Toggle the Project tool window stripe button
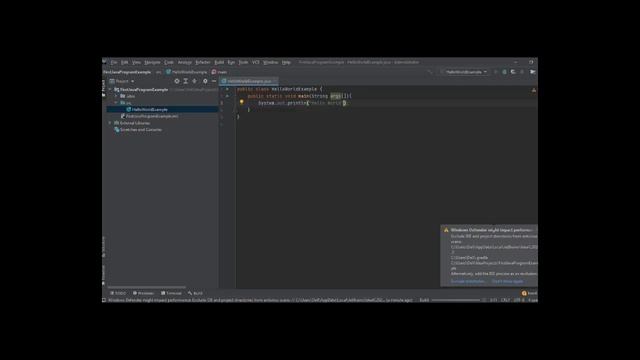Image resolution: width=640 pixels, height=360 pixels. pyautogui.click(x=104, y=88)
